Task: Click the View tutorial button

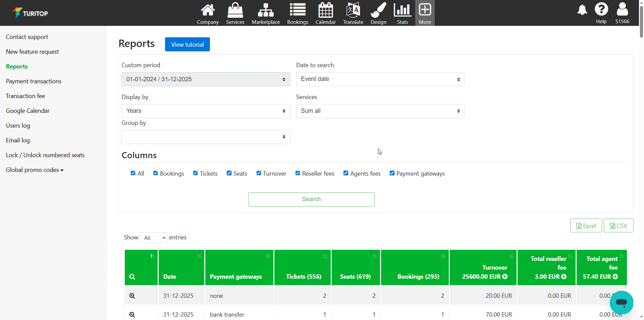Action: click(x=187, y=44)
